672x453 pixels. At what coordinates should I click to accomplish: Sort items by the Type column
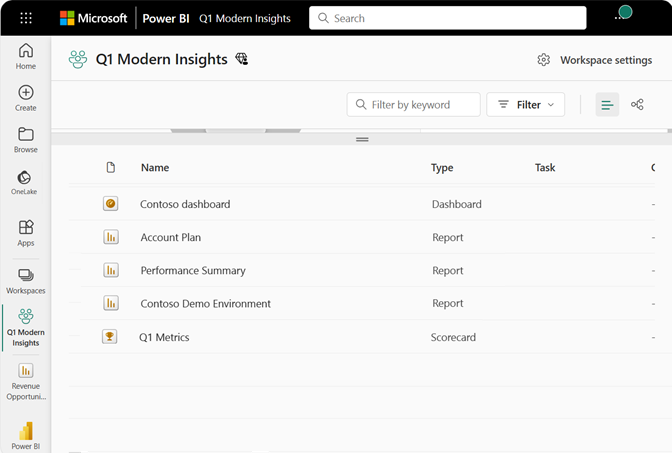coord(442,168)
